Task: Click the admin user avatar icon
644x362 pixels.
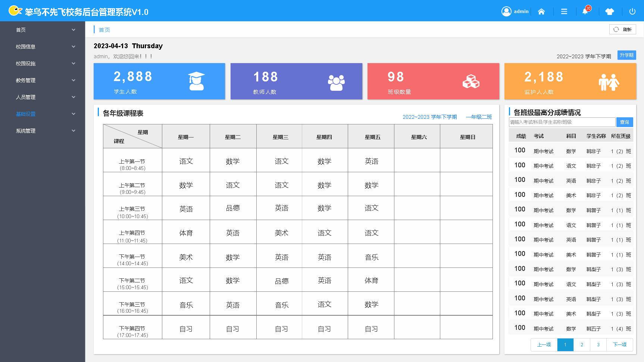Action: 506,12
